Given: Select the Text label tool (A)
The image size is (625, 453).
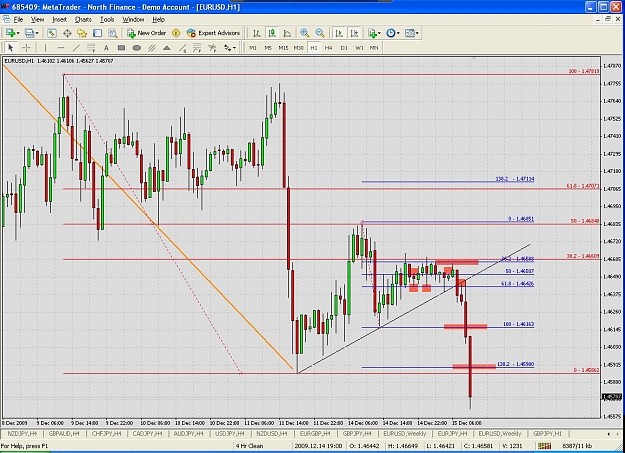Looking at the screenshot, I should click(106, 48).
